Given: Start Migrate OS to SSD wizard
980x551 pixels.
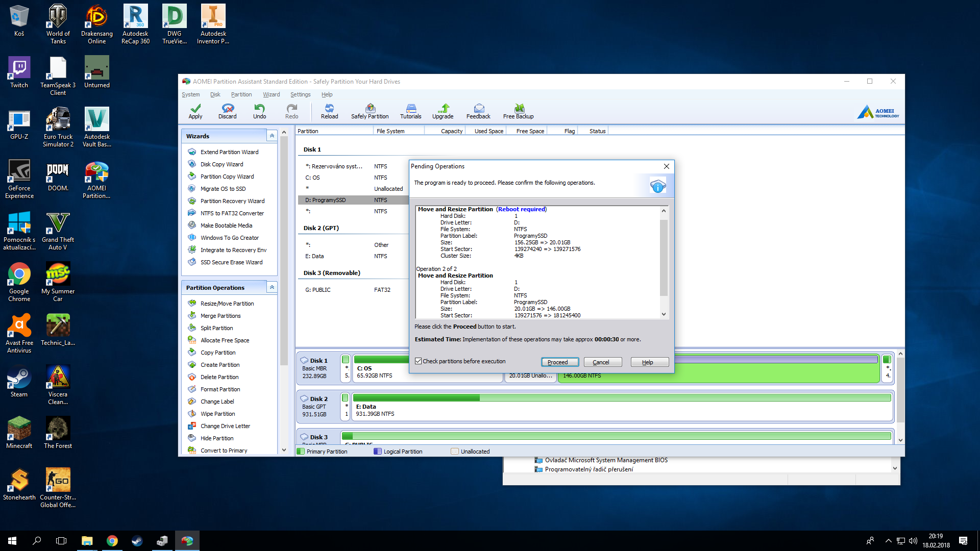Looking at the screenshot, I should (x=223, y=189).
